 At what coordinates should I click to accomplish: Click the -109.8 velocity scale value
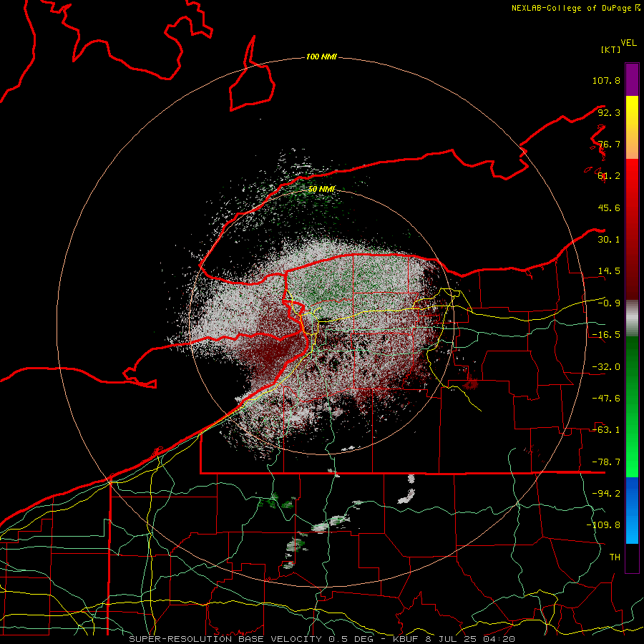click(603, 525)
